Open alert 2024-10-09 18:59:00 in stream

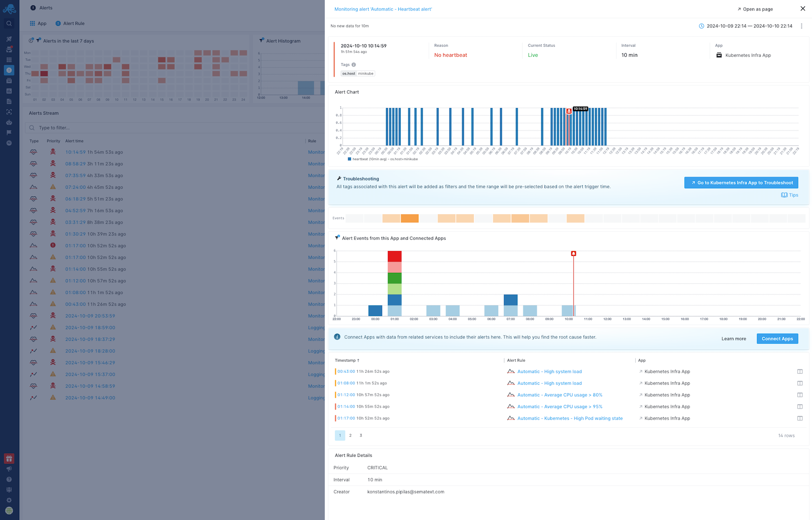click(90, 327)
